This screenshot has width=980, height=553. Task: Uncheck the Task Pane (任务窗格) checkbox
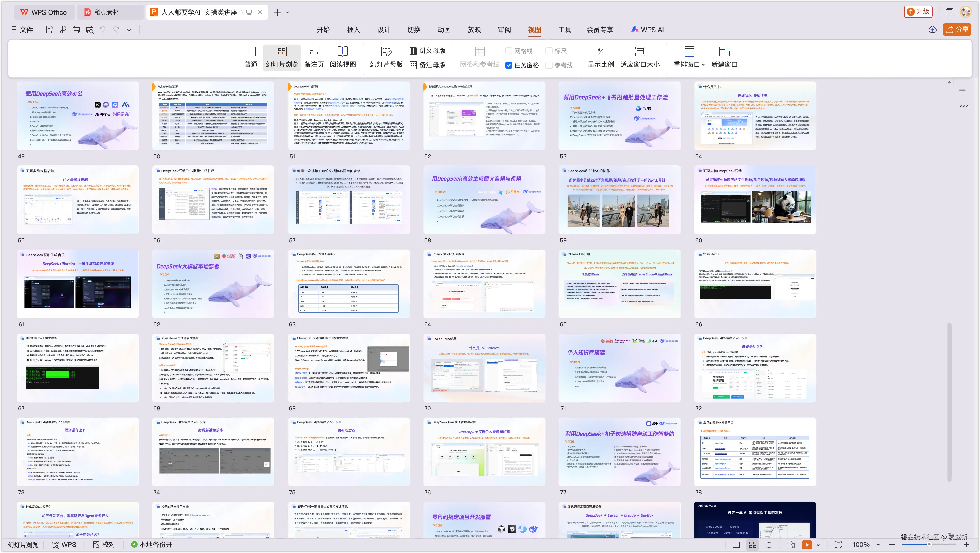point(509,65)
